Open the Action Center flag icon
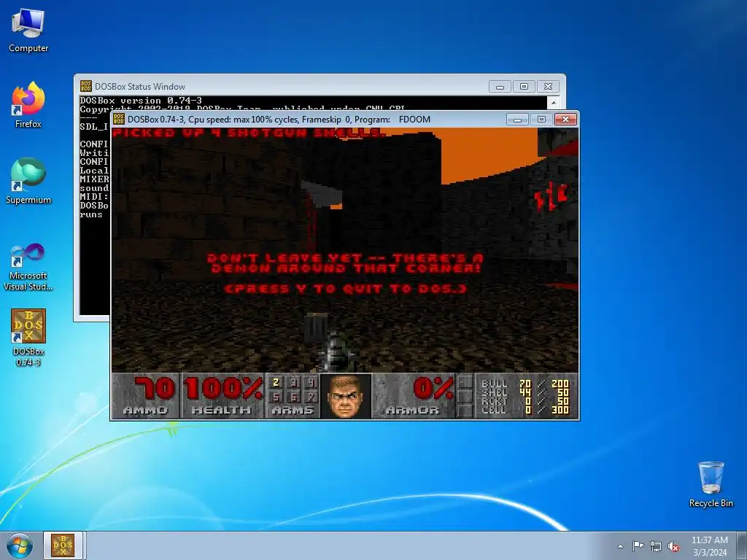The height and width of the screenshot is (560, 747). point(638,546)
